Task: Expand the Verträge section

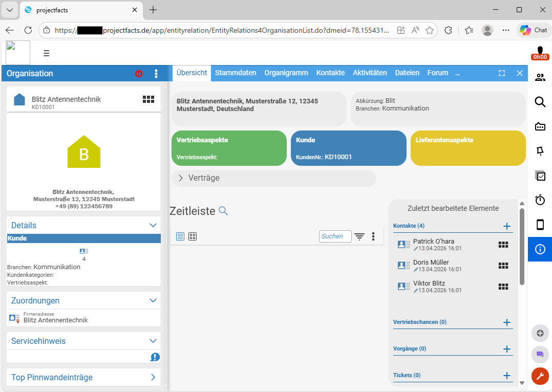Action: 181,178
